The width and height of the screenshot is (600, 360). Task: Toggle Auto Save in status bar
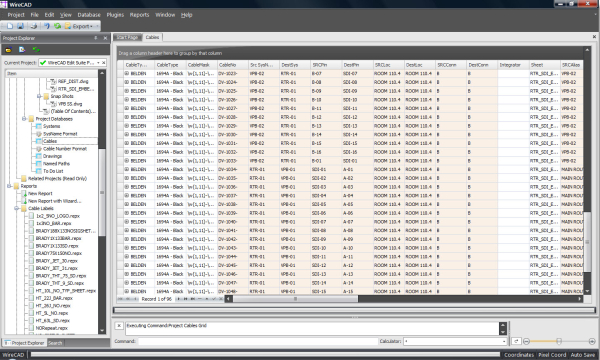(x=583, y=355)
